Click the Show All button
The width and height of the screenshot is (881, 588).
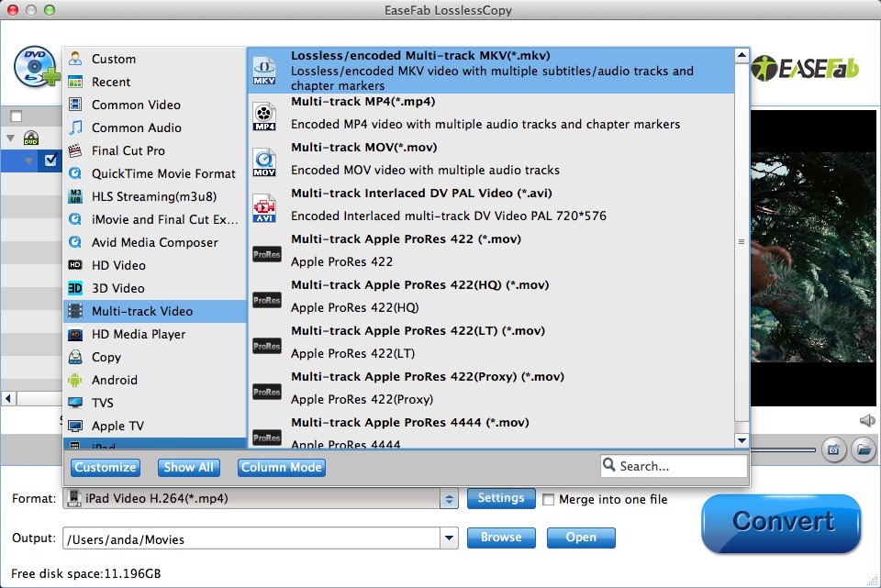(x=189, y=467)
